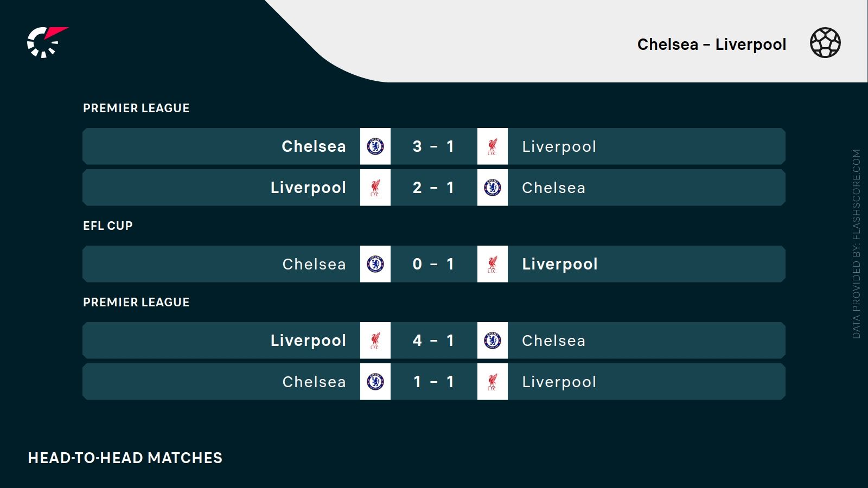Click the EFL CUP section heading
Screen dimensions: 868x488
(x=108, y=226)
